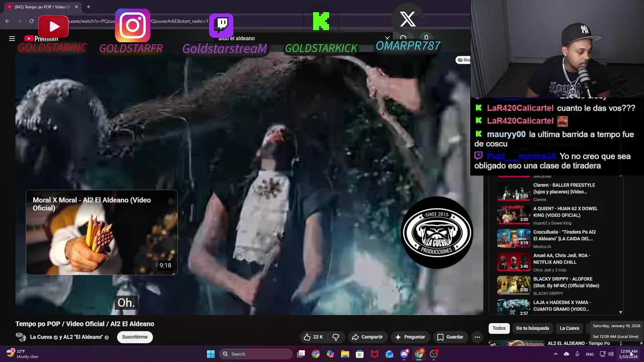Open 'Clarent - BALLER FREESTYLE' suggested video

pos(564,189)
